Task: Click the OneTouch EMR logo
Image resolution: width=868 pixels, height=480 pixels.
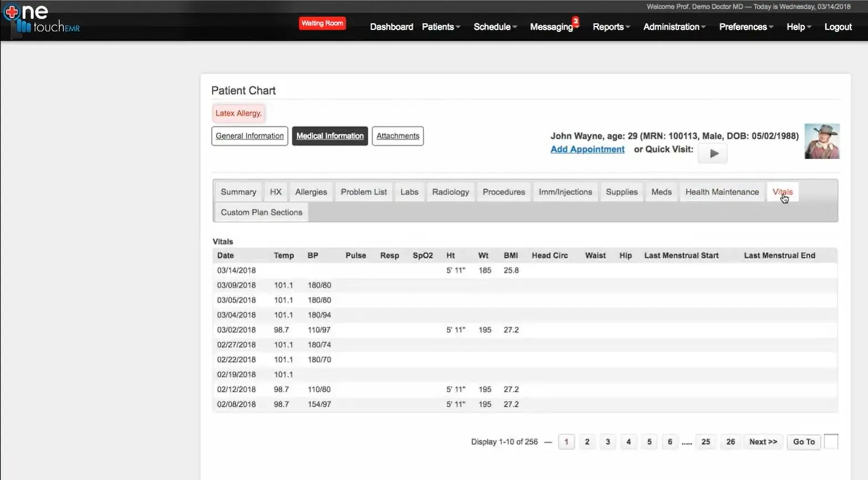Action: tap(42, 19)
